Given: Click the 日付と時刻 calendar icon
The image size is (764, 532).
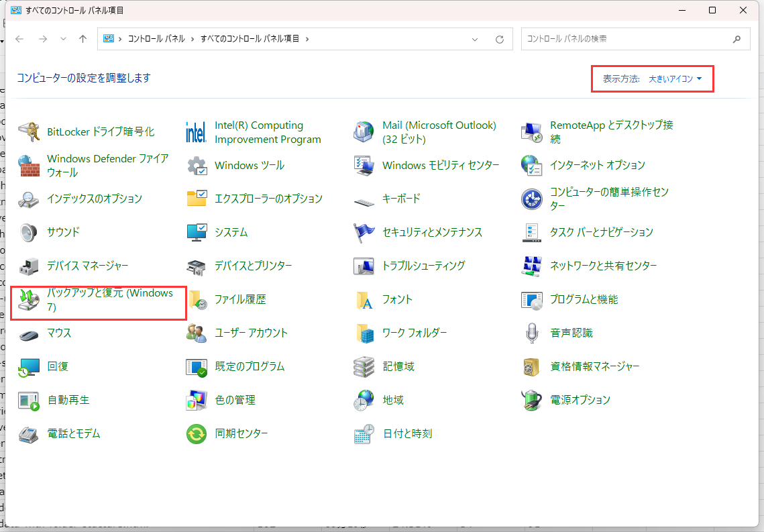Looking at the screenshot, I should click(364, 434).
